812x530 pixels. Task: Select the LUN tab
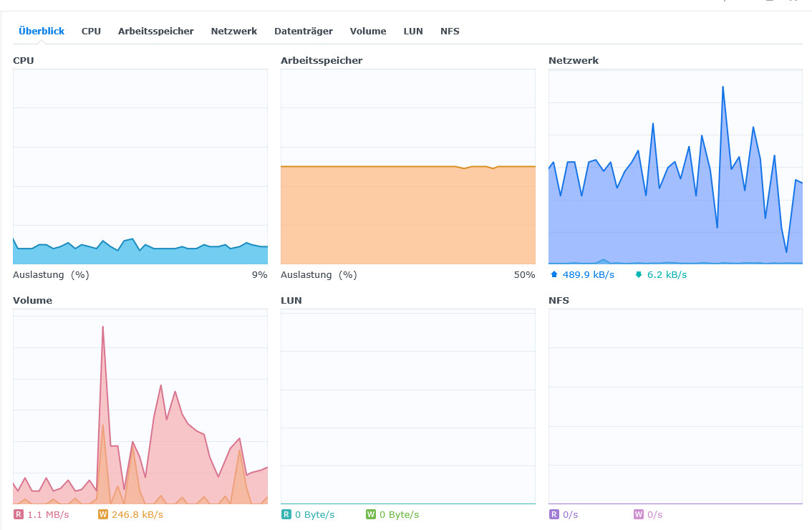pyautogui.click(x=413, y=31)
